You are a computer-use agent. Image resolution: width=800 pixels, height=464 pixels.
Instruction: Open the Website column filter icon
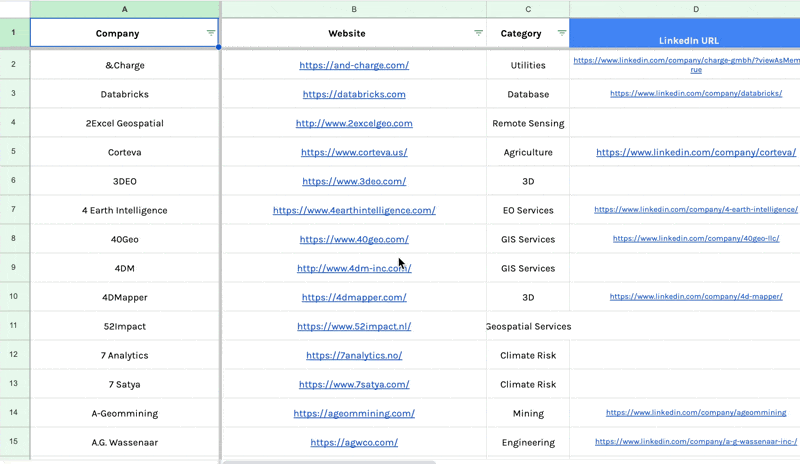(478, 33)
